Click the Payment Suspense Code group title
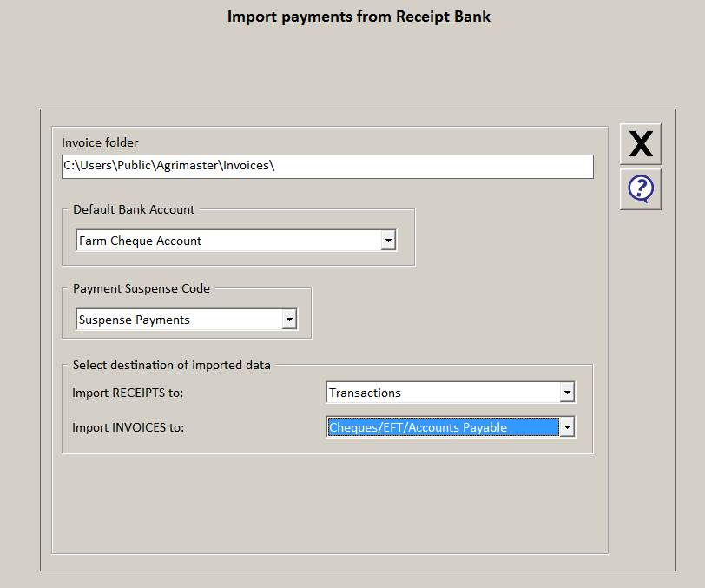Viewport: 705px width, 588px height. pos(142,288)
